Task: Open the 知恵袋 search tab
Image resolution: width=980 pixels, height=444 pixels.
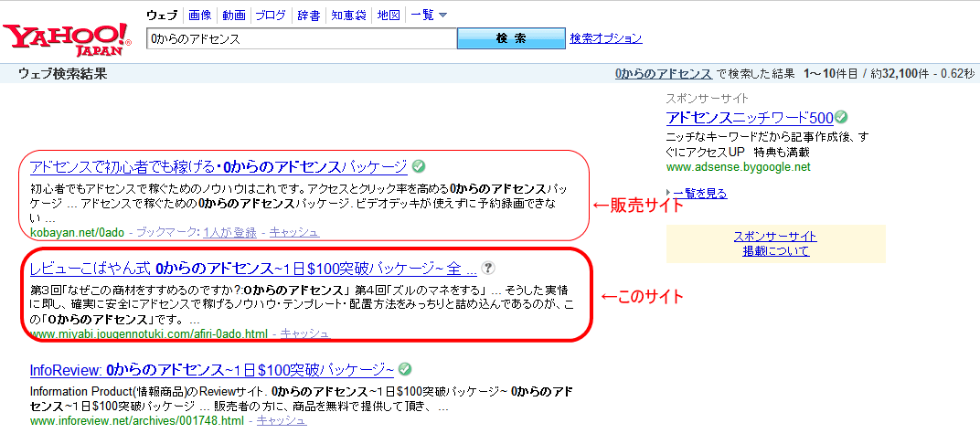Action: pos(348,15)
